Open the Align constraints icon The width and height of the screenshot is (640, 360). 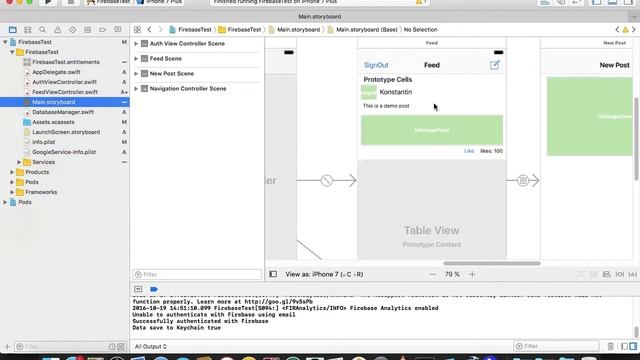pyautogui.click(x=607, y=274)
